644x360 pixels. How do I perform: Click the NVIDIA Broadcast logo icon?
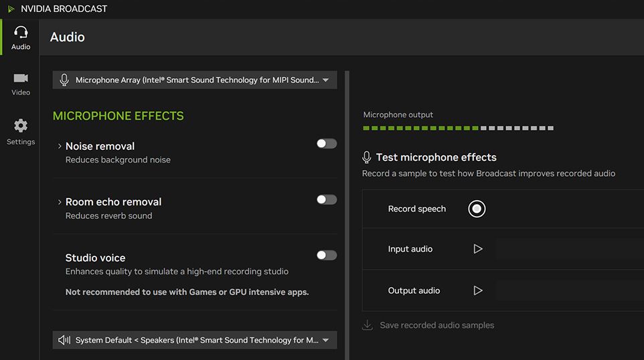click(x=11, y=9)
